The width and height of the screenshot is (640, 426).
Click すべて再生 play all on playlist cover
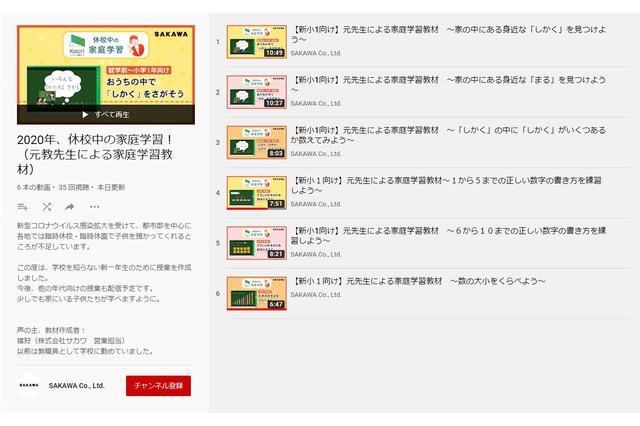(106, 115)
